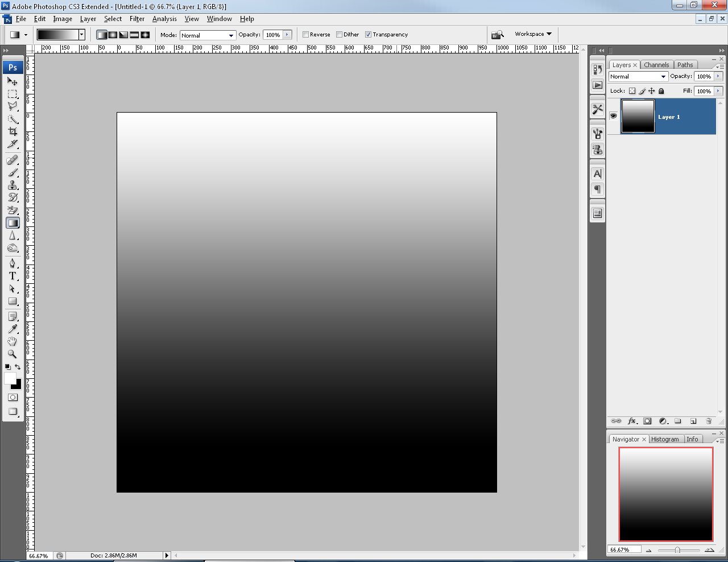Select the Eraser tool
The image size is (728, 562).
(13, 210)
